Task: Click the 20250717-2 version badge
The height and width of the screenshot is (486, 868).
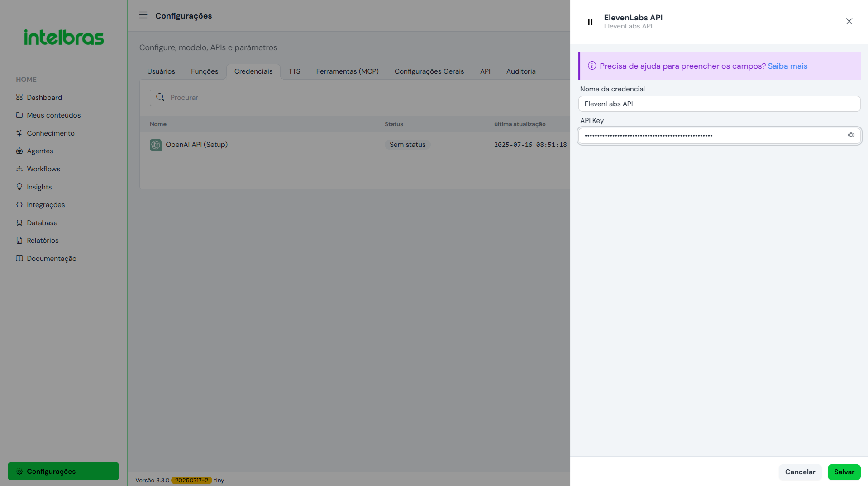Action: pos(191,480)
